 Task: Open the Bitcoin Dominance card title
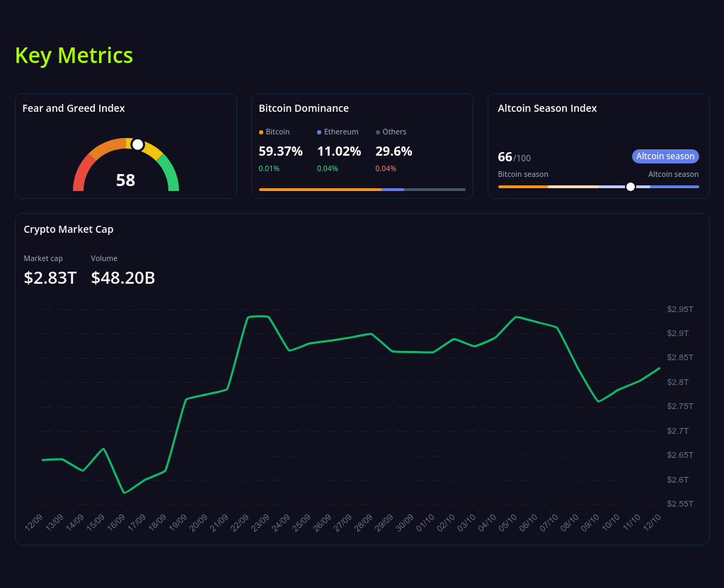tap(304, 108)
